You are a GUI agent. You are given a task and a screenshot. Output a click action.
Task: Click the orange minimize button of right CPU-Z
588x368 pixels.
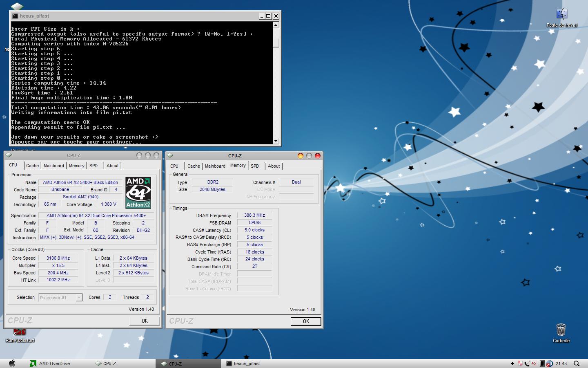click(x=301, y=155)
